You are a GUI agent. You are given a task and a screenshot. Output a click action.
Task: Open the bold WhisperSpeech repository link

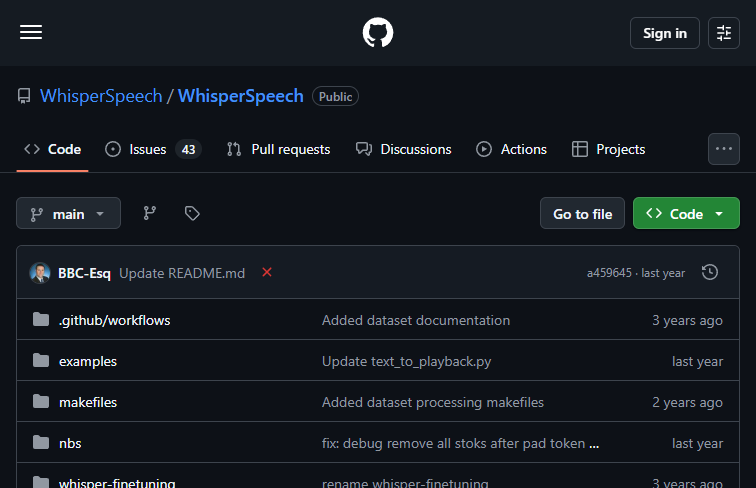tap(241, 96)
